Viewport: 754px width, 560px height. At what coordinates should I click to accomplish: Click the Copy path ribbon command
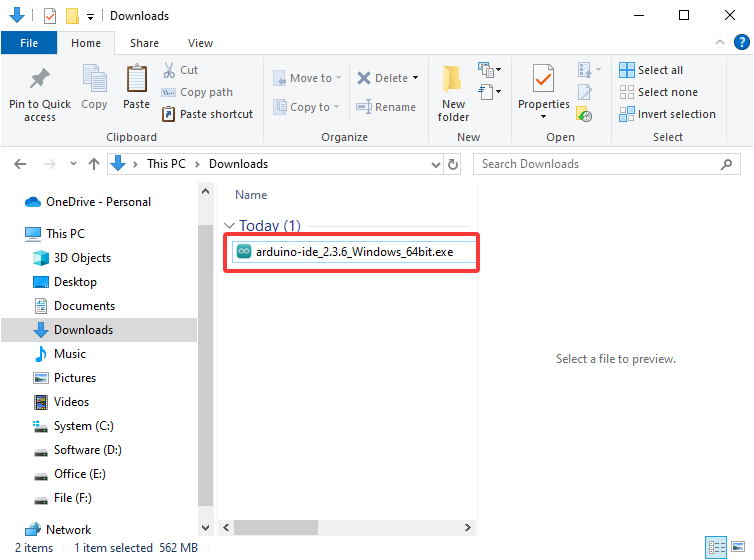(x=197, y=92)
